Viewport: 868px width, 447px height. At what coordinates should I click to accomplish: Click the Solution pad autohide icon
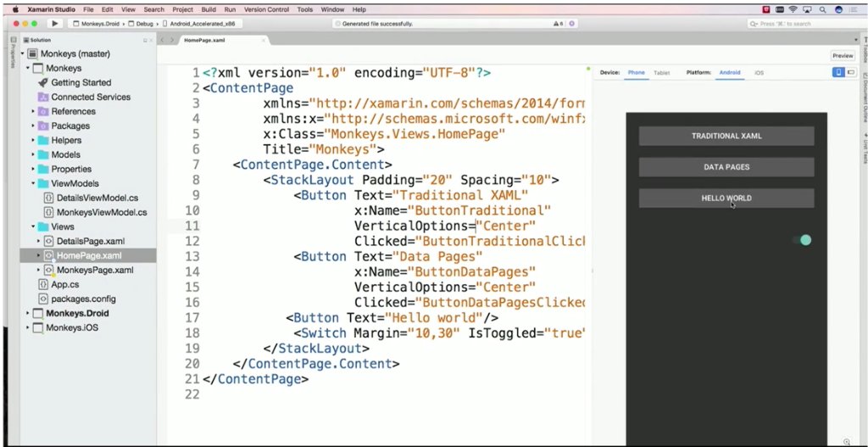[145, 41]
